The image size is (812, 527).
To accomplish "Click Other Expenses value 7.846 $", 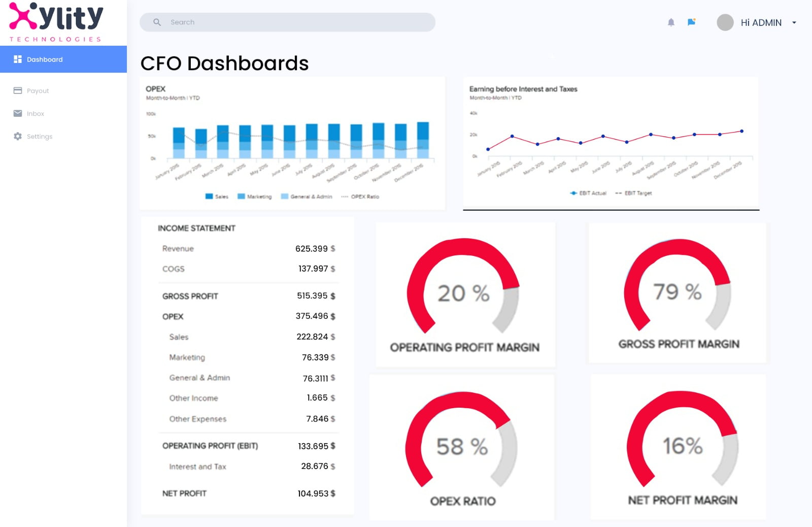I will (321, 419).
